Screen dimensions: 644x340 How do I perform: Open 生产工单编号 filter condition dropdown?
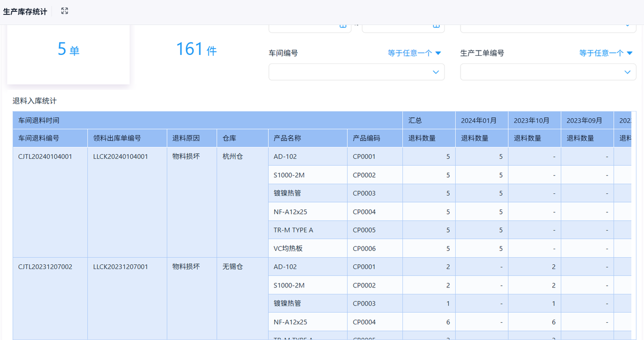tap(606, 53)
